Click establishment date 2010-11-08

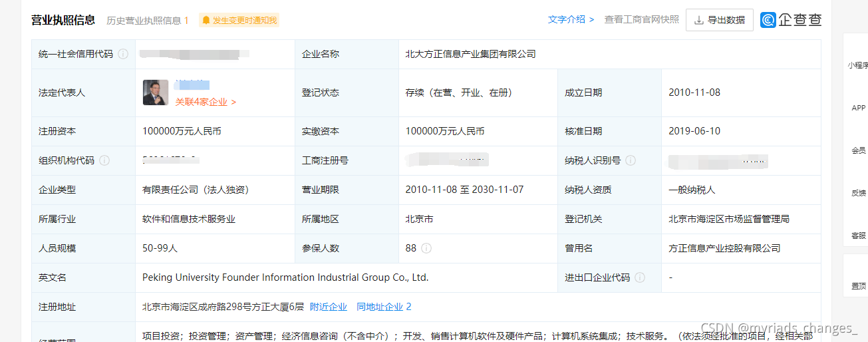pyautogui.click(x=694, y=92)
